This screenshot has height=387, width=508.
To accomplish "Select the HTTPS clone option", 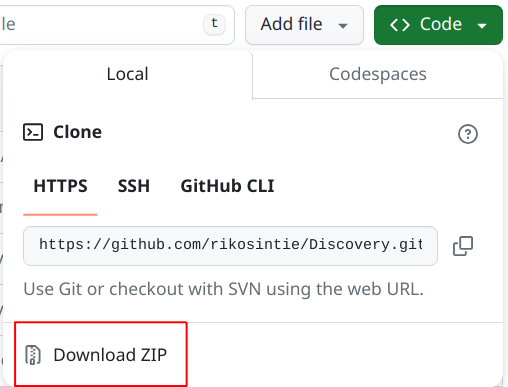I will pos(60,186).
